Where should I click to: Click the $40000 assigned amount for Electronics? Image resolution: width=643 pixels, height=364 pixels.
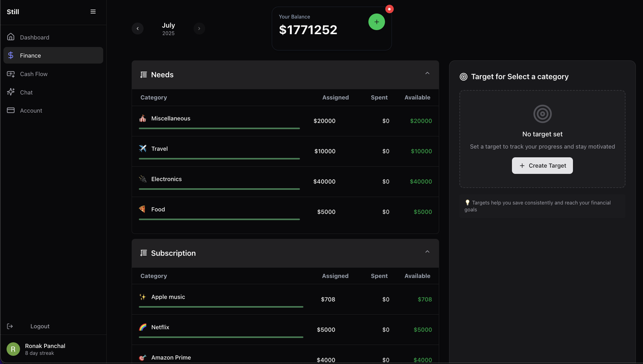[x=325, y=182]
